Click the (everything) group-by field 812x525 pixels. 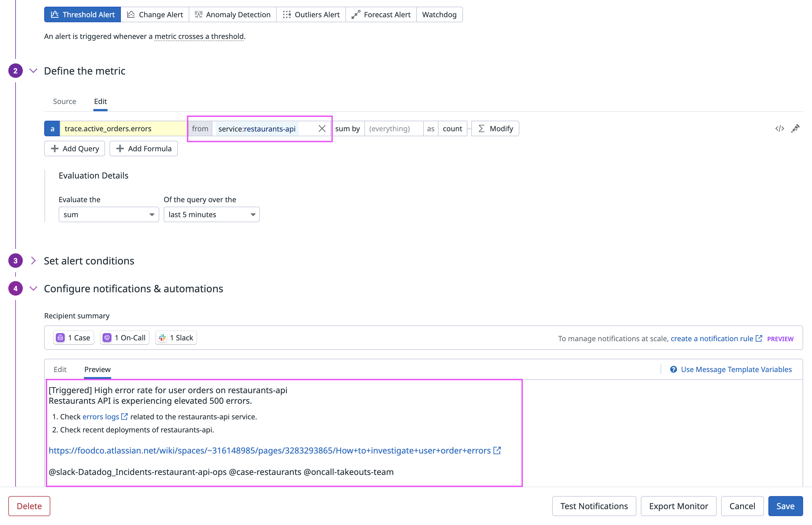coord(394,128)
